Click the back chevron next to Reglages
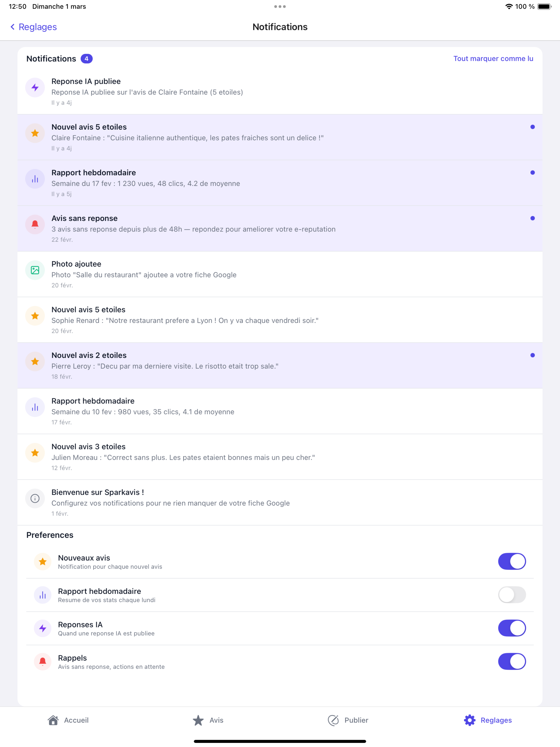The height and width of the screenshot is (747, 560). pos(12,27)
